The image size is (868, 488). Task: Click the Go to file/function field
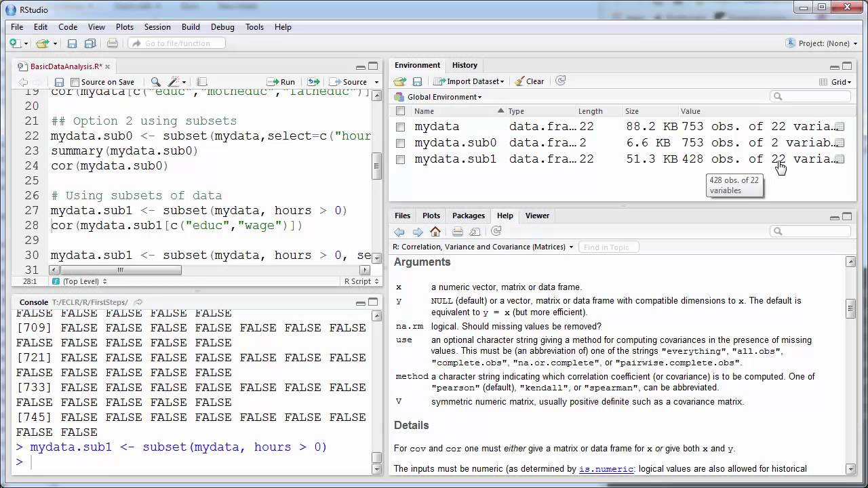[176, 43]
